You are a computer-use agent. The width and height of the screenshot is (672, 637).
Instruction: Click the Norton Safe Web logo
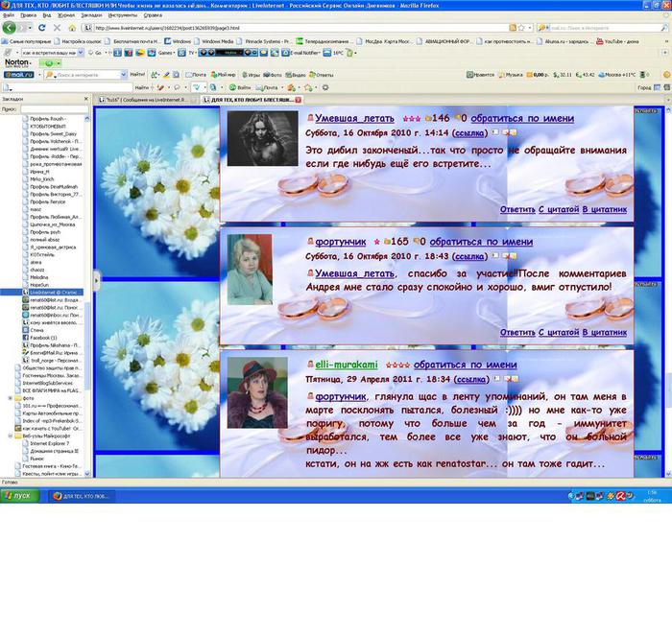(x=17, y=63)
